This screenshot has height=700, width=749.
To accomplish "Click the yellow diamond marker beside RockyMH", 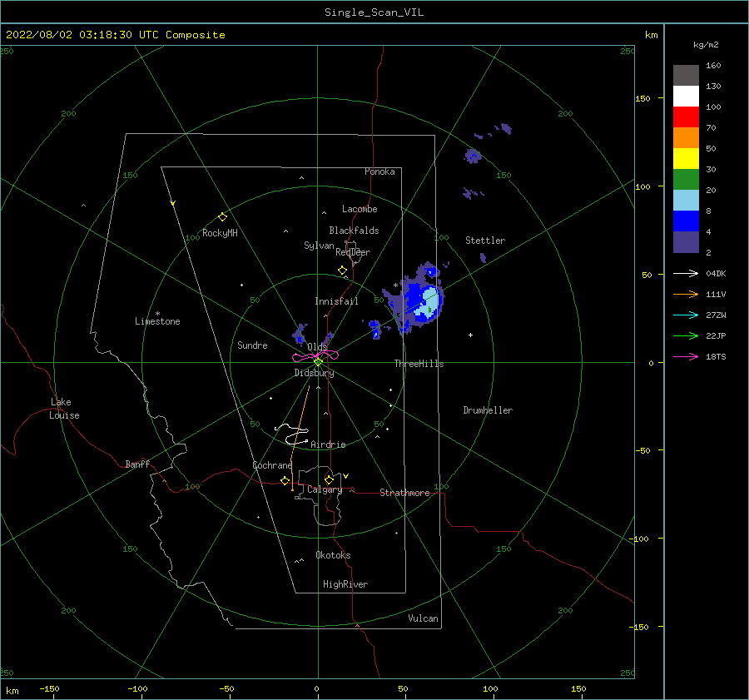I will (222, 217).
